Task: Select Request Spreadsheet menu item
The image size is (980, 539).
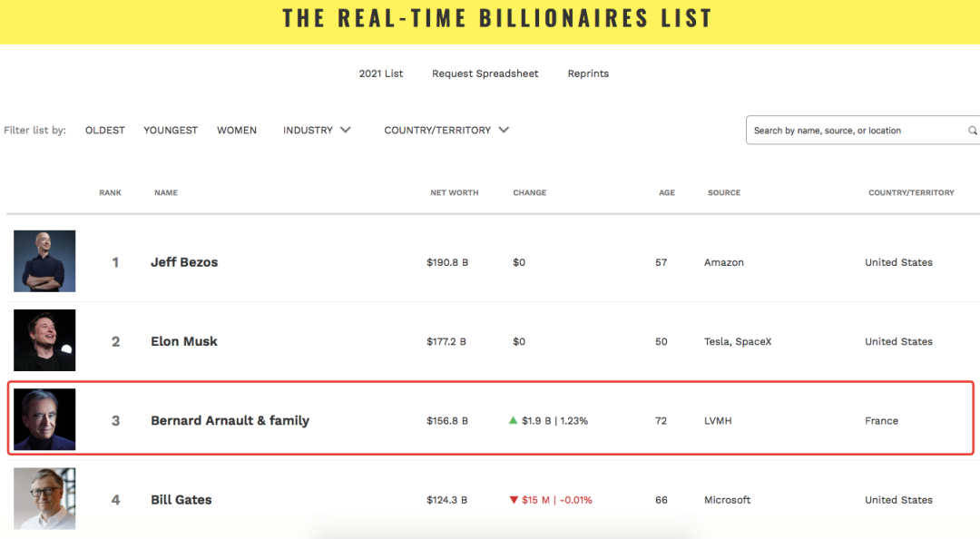Action: click(485, 73)
